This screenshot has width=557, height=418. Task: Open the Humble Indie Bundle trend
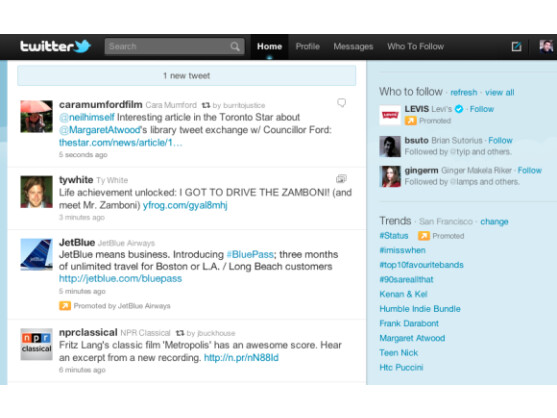click(420, 309)
